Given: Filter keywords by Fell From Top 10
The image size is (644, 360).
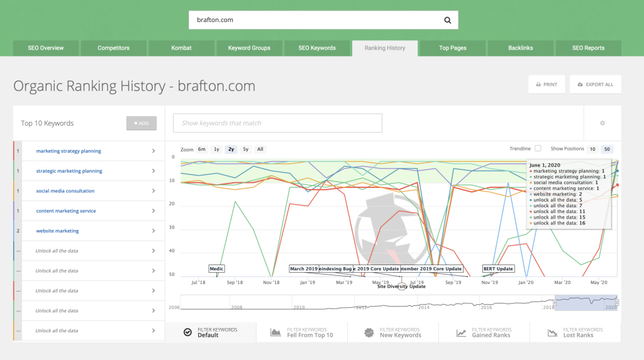Looking at the screenshot, I should pos(302,332).
